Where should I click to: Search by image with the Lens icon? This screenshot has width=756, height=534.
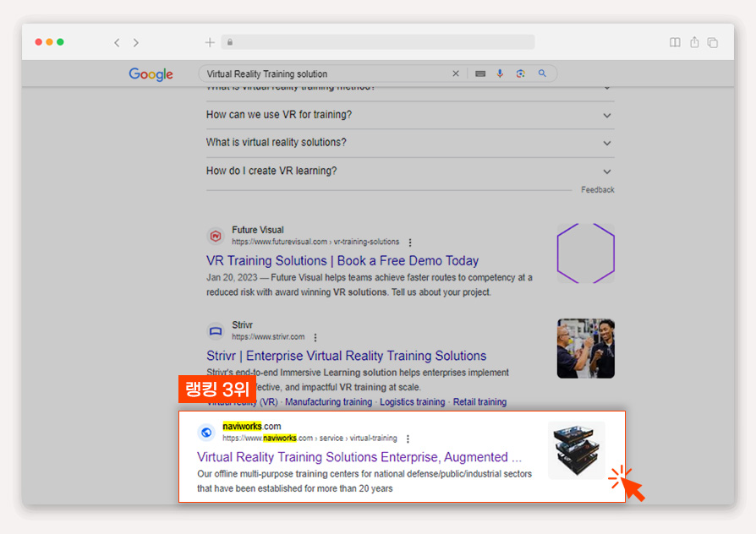[x=520, y=74]
